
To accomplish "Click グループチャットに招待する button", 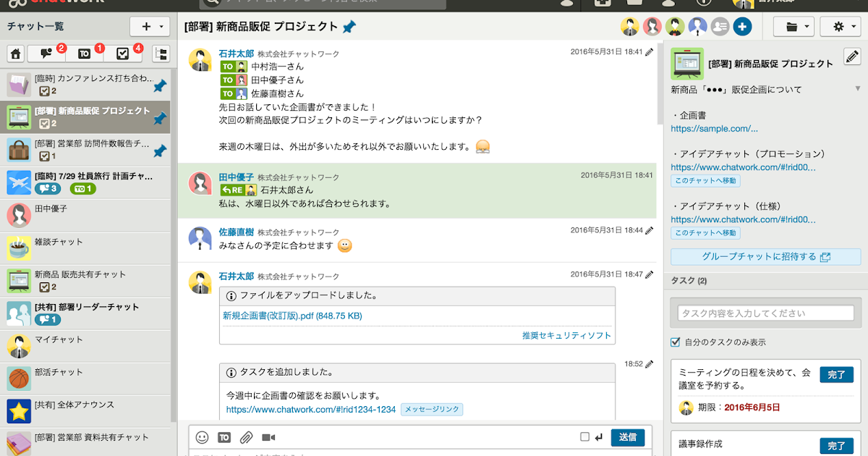I will 765,257.
